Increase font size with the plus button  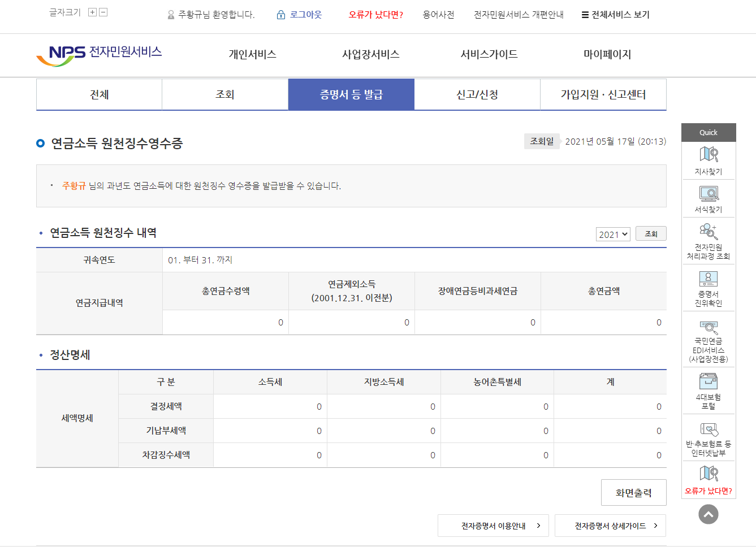(92, 12)
